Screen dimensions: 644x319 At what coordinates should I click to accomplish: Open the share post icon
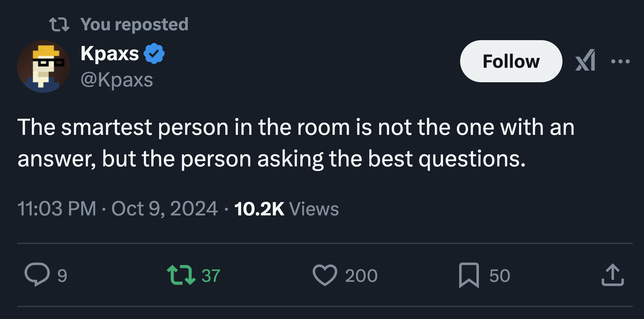(613, 275)
